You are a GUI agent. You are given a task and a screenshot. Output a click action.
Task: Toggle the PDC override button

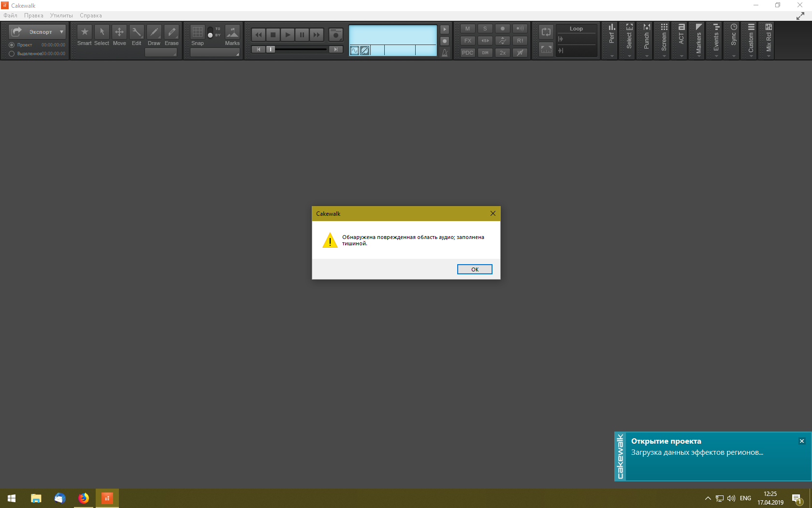click(x=468, y=53)
